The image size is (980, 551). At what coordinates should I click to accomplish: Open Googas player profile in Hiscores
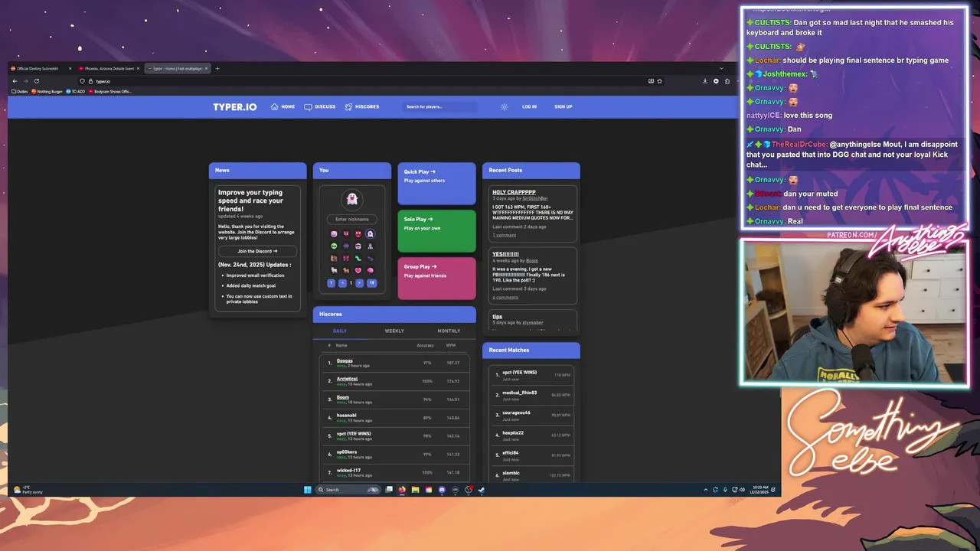click(x=345, y=360)
